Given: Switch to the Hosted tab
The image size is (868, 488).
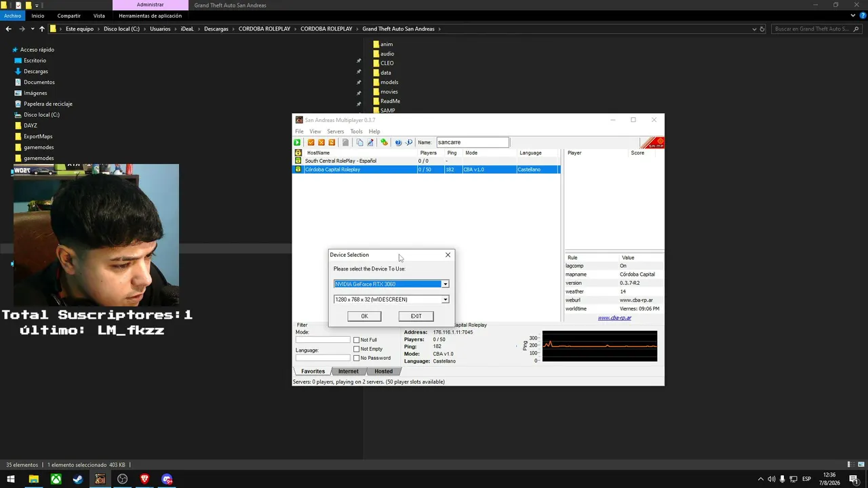Looking at the screenshot, I should [x=384, y=371].
